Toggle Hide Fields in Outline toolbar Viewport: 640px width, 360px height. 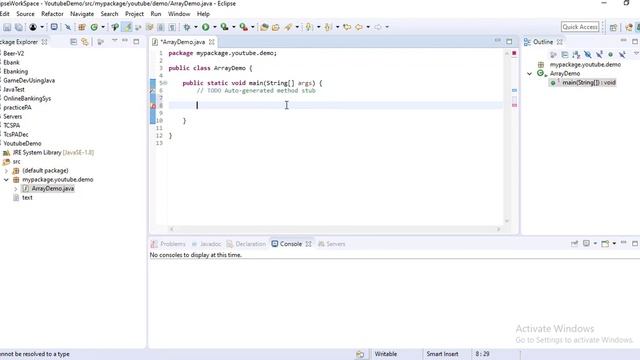[587, 54]
